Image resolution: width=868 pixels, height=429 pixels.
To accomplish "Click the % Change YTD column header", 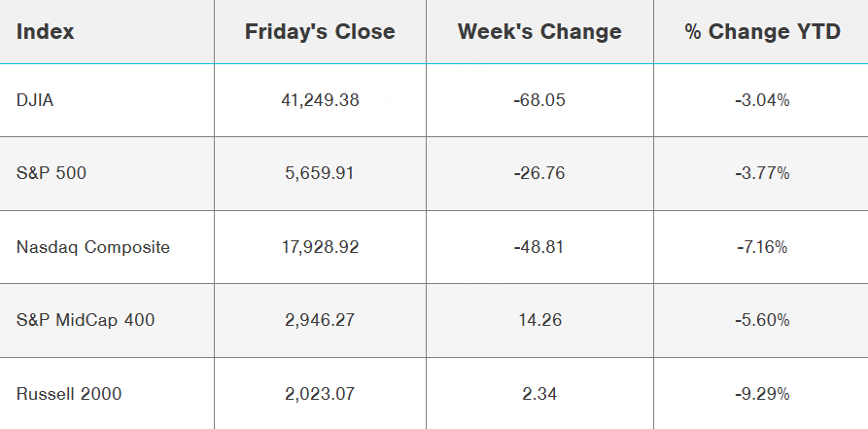I will point(762,32).
